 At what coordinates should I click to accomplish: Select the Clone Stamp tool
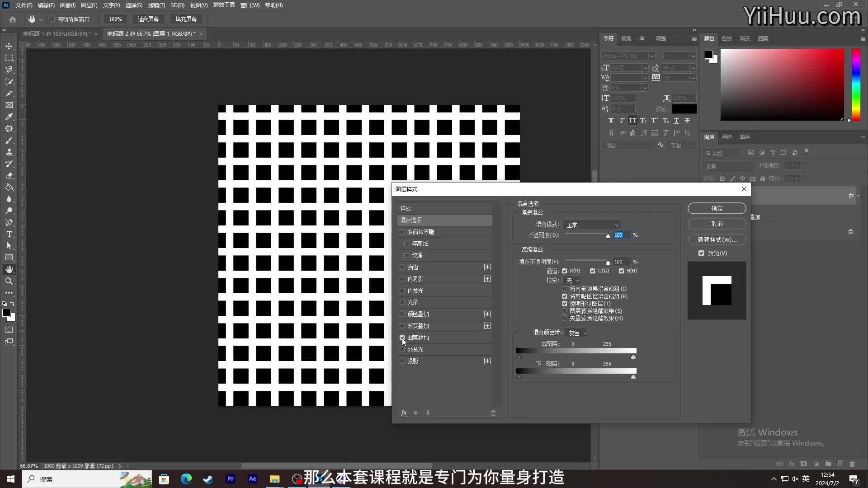pyautogui.click(x=9, y=152)
